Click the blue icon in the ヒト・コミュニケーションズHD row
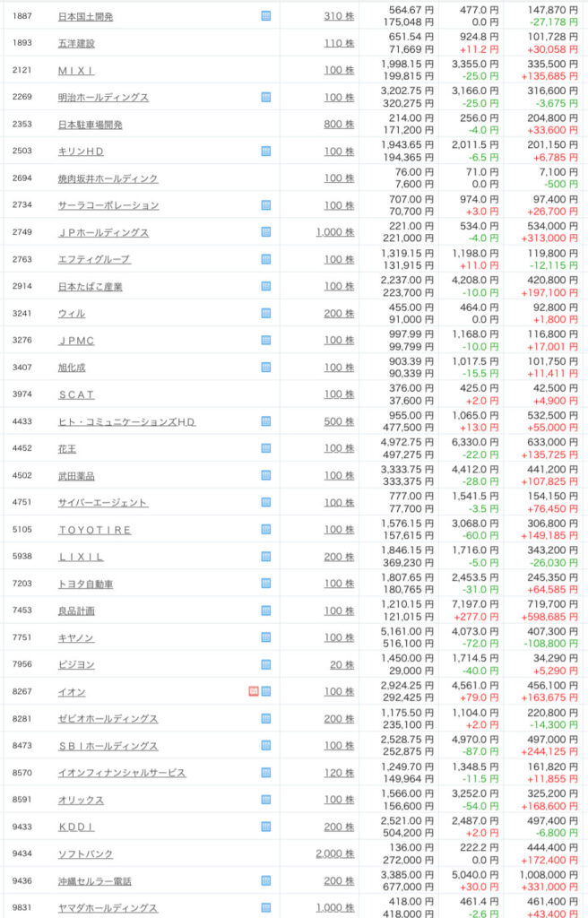The image size is (588, 918). [x=266, y=421]
